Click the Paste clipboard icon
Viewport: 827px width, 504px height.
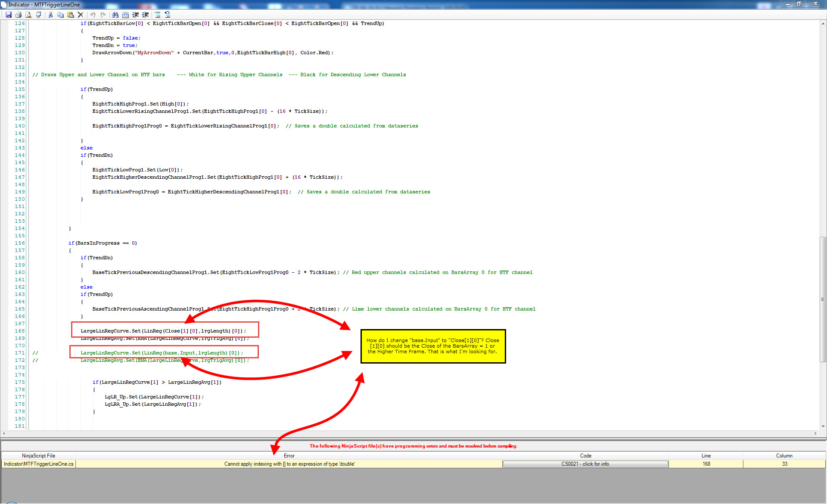click(70, 15)
